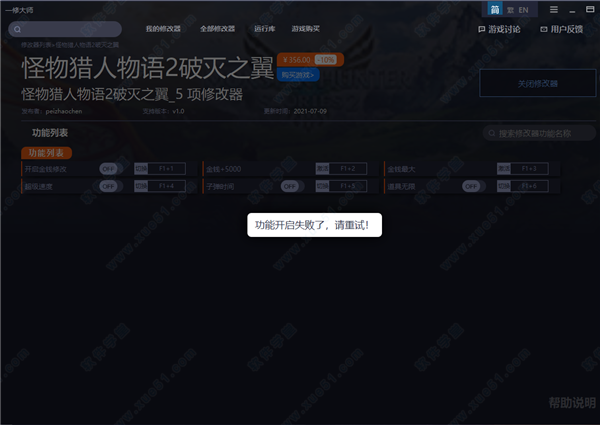Viewport: 600px width, 425px height.
Task: Open 用户反馈 user feedback
Action: (x=561, y=29)
